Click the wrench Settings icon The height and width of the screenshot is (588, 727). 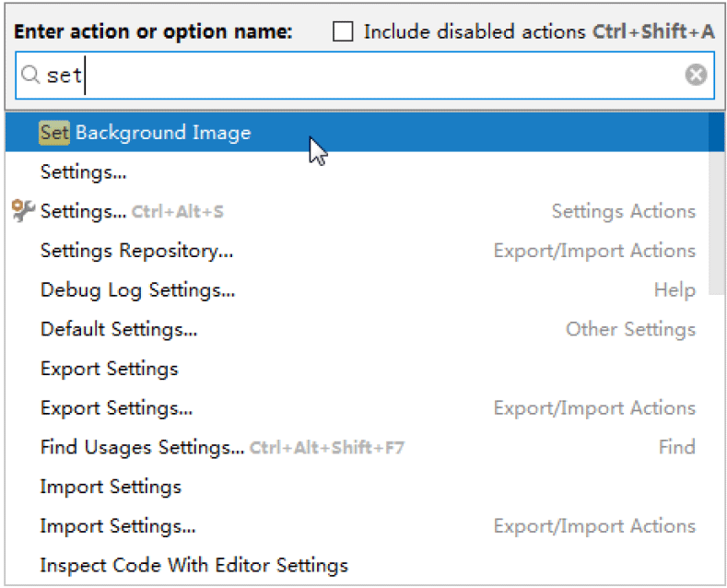pyautogui.click(x=23, y=211)
